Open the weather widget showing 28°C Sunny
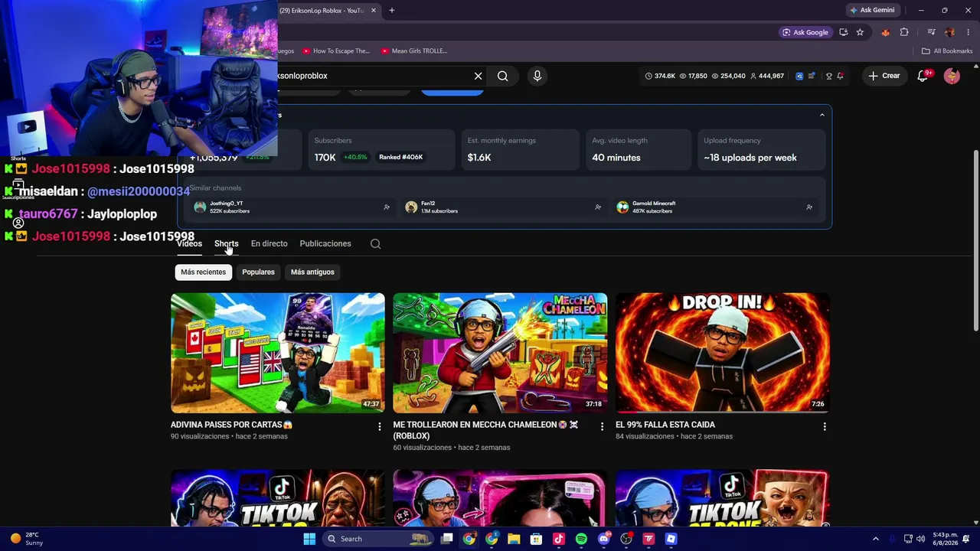This screenshot has height=551, width=980. pyautogui.click(x=25, y=539)
